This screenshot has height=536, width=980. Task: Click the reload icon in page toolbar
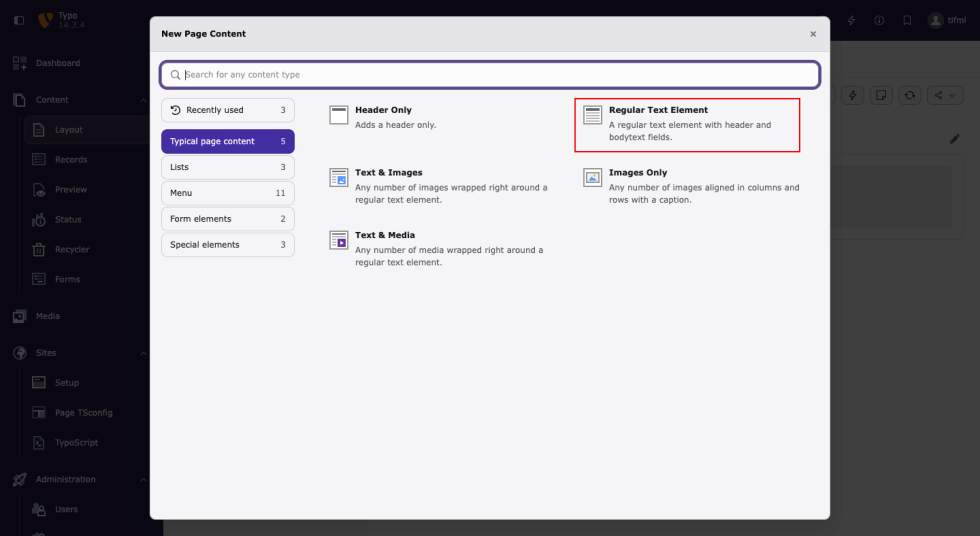click(x=909, y=96)
